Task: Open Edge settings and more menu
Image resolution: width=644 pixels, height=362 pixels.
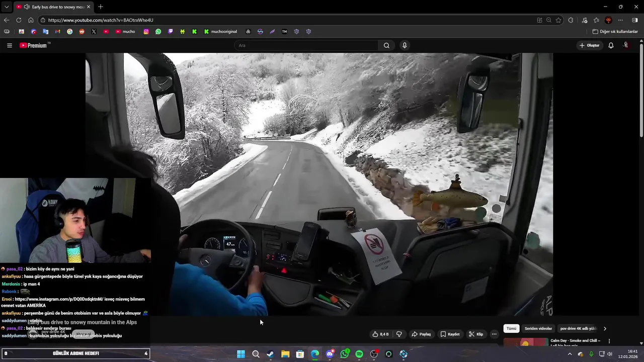Action: (x=620, y=20)
